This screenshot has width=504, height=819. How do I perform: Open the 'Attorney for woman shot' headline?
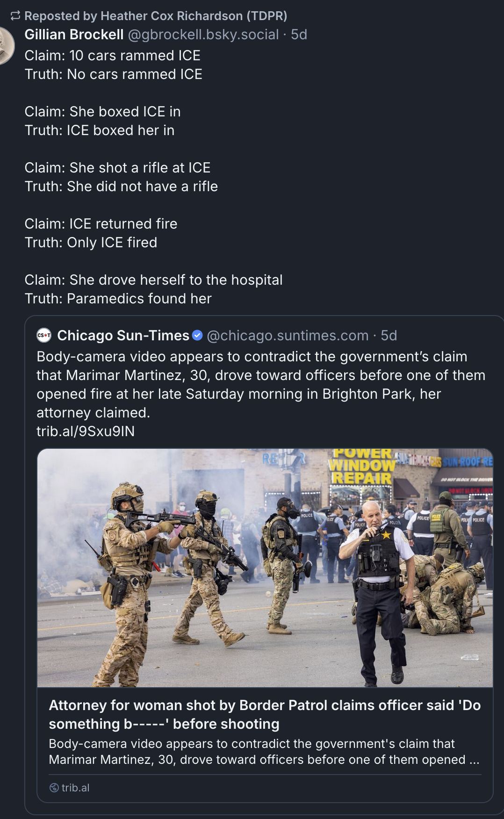click(x=265, y=714)
